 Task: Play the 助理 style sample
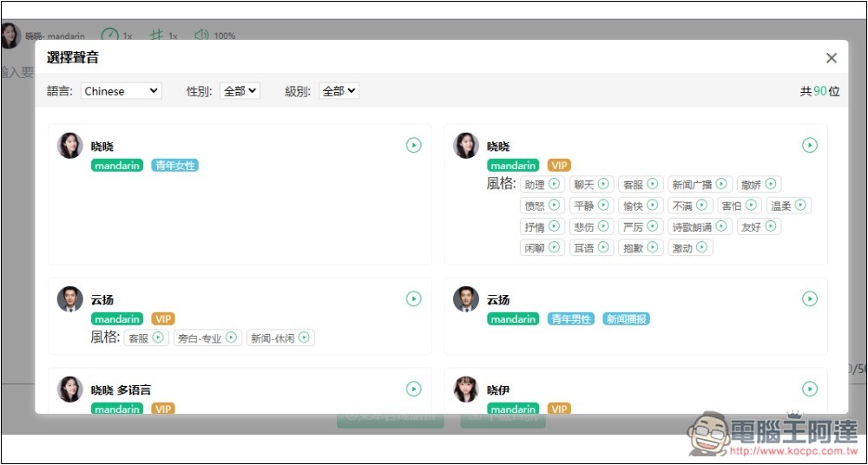(554, 184)
